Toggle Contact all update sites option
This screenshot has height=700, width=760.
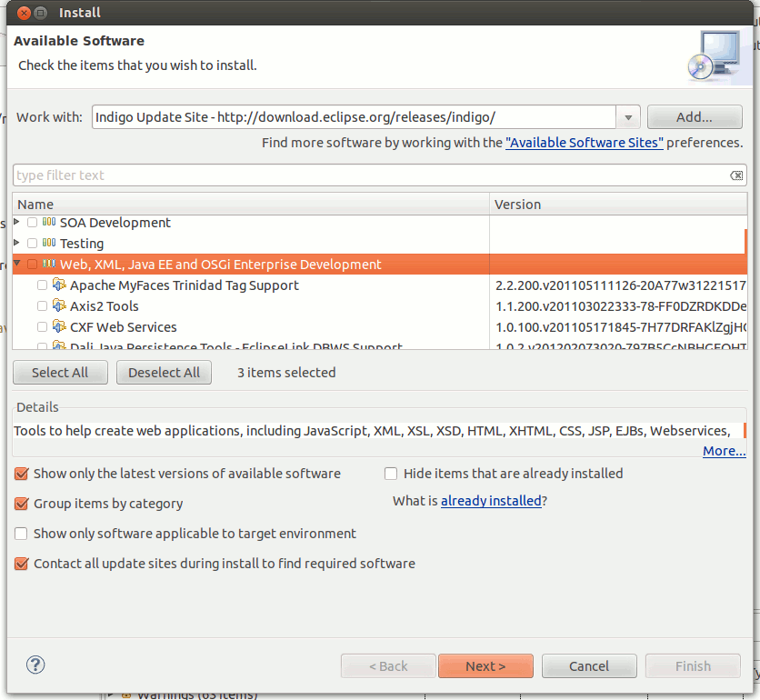21,564
